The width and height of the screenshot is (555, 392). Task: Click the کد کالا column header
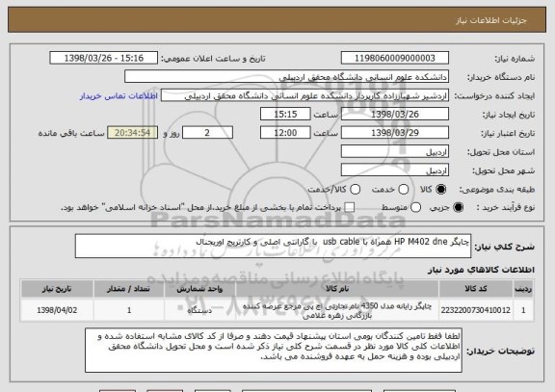click(x=476, y=289)
